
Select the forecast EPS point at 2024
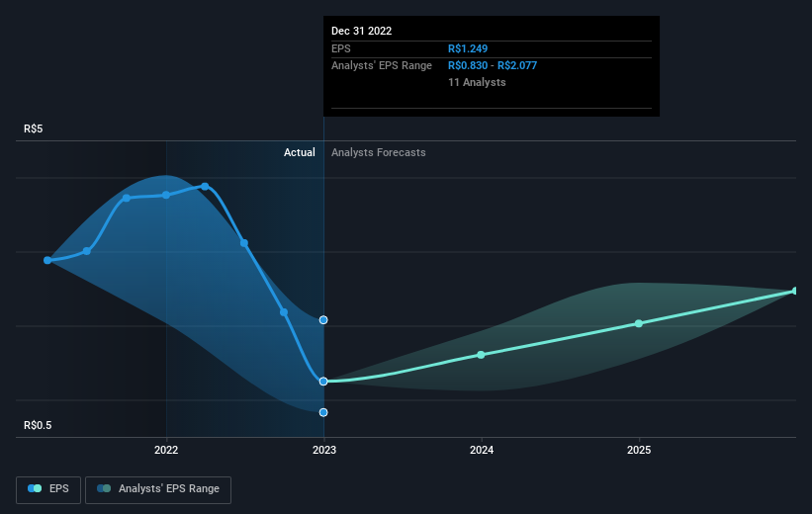pyautogui.click(x=481, y=355)
